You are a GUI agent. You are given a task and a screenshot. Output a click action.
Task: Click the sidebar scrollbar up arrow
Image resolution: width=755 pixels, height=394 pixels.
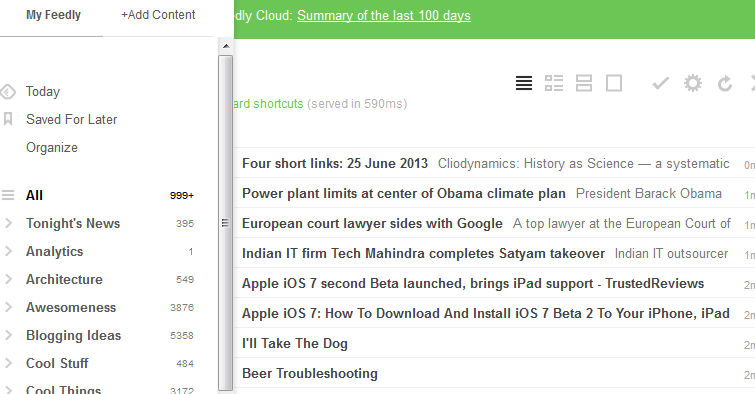(226, 46)
